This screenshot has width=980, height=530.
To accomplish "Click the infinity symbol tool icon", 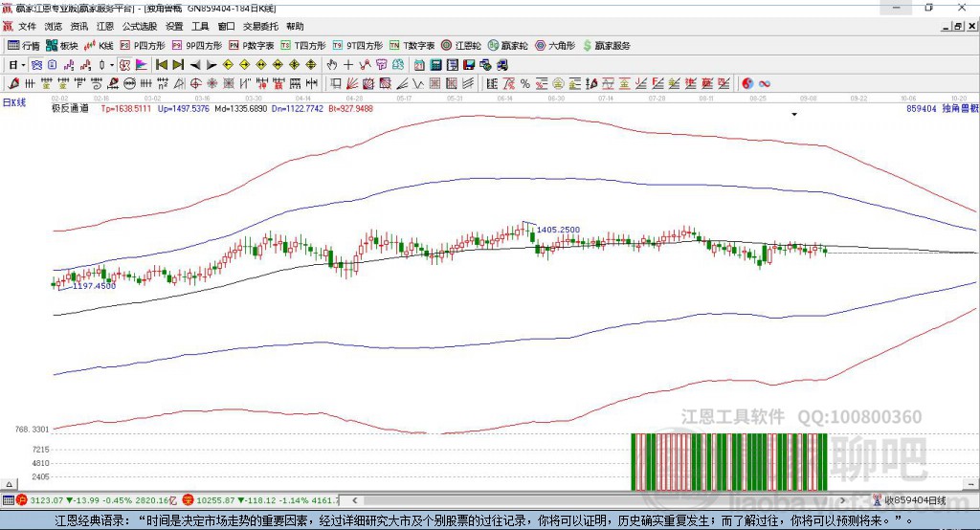I will [x=765, y=83].
